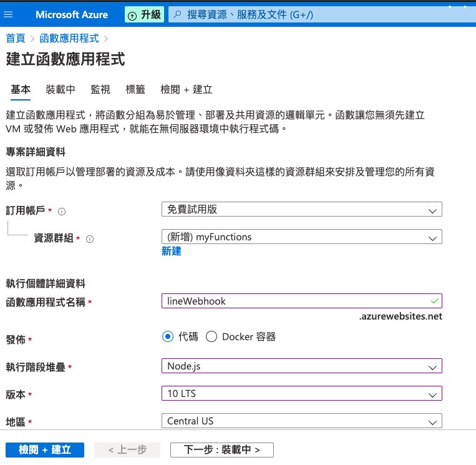This screenshot has height=465, width=476.
Task: Click the upgrade arrow icon
Action: [x=132, y=16]
